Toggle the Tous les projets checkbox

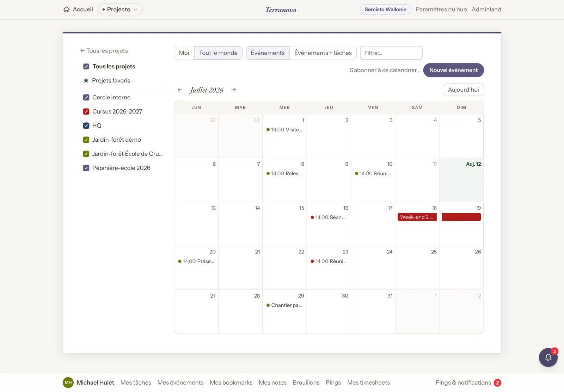point(86,66)
